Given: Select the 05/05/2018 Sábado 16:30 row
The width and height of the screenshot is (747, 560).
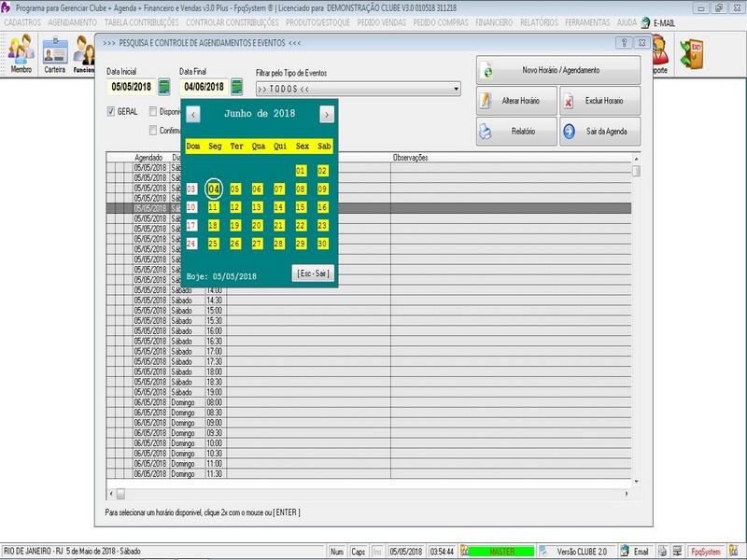Looking at the screenshot, I should [x=369, y=341].
